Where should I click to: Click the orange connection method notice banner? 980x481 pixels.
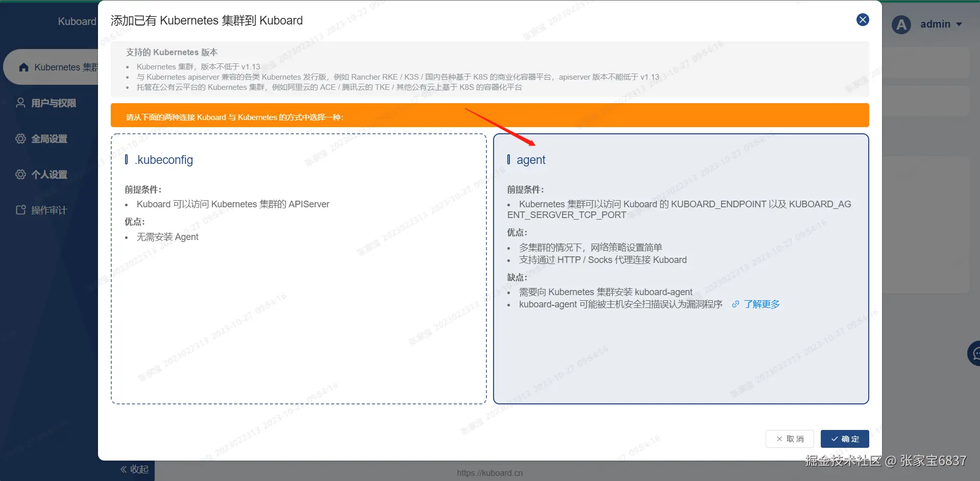click(490, 115)
